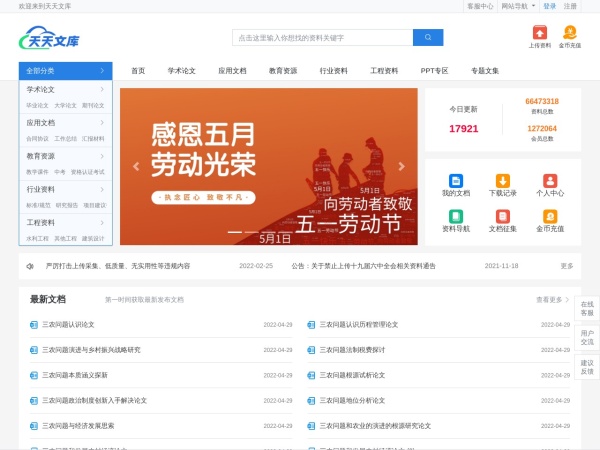
Task: Open 我的文档 from the quick links panel
Action: coord(456,184)
